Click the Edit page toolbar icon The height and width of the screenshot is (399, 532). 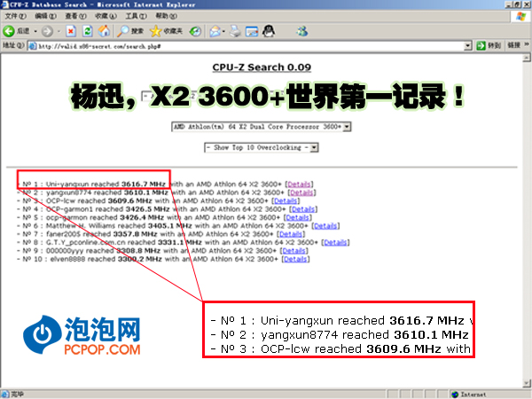tap(252, 31)
